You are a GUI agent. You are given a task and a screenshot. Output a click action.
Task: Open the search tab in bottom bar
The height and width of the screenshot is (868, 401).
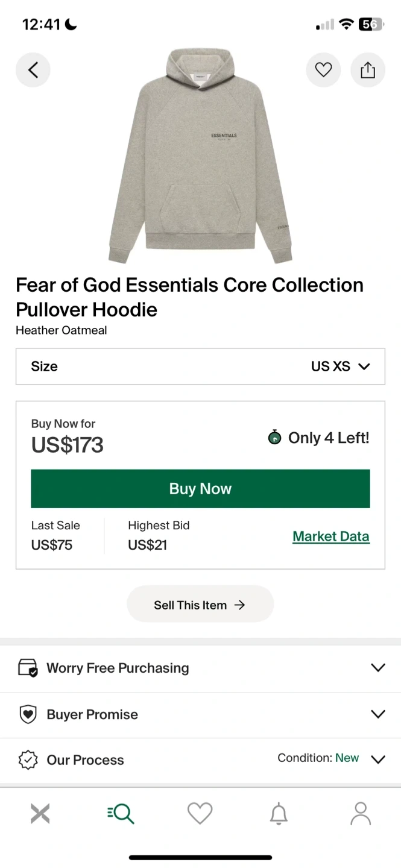[x=121, y=814]
